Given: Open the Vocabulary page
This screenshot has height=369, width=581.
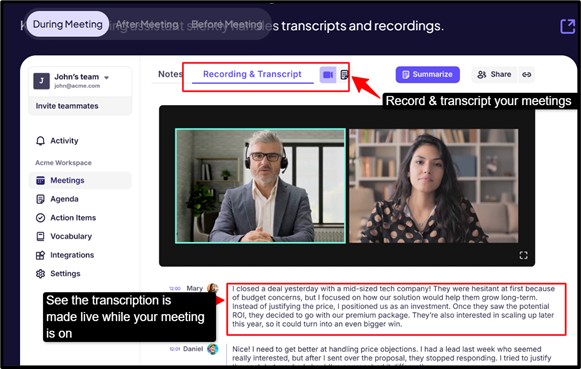Looking at the screenshot, I should click(71, 236).
